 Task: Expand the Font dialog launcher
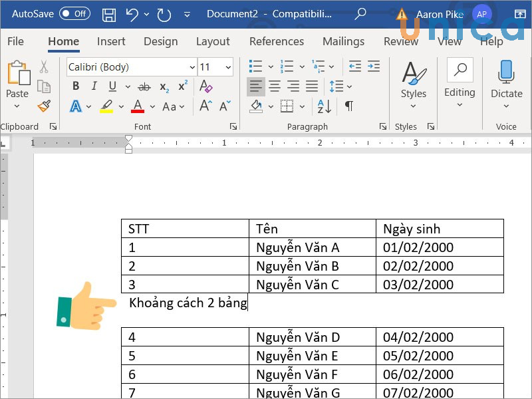click(x=233, y=126)
